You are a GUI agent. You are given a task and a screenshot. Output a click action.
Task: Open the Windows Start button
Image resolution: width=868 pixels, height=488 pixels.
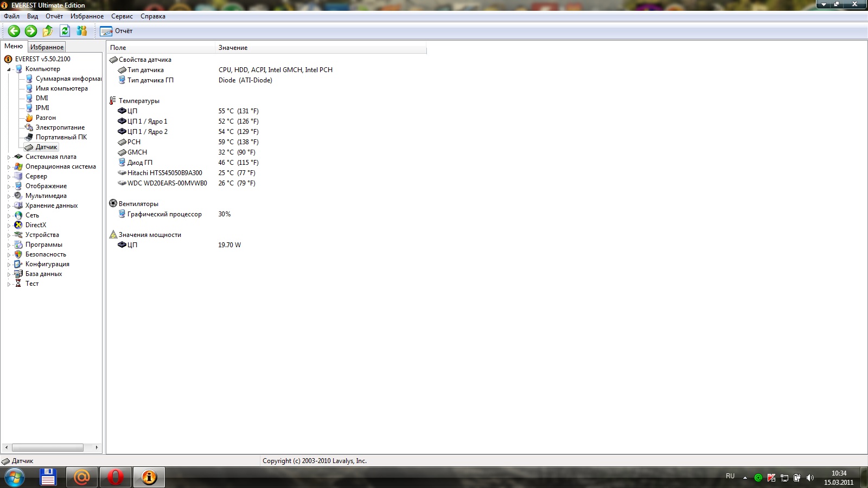pyautogui.click(x=15, y=478)
